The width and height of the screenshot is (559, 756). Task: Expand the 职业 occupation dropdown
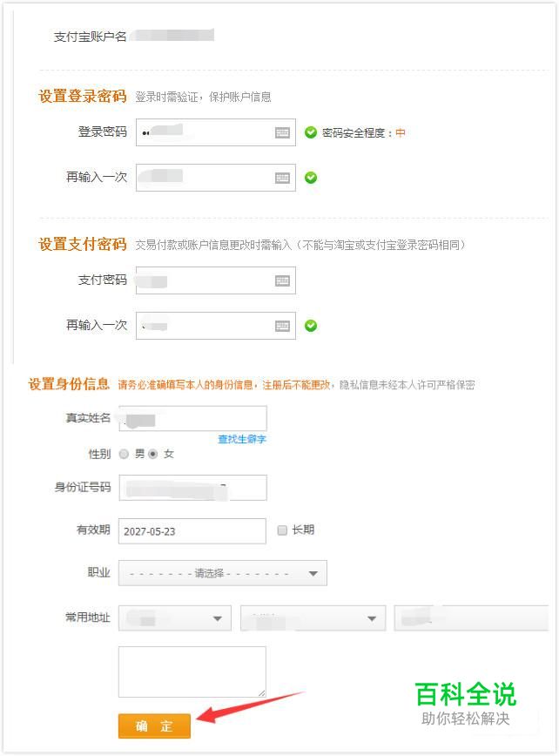(x=223, y=573)
